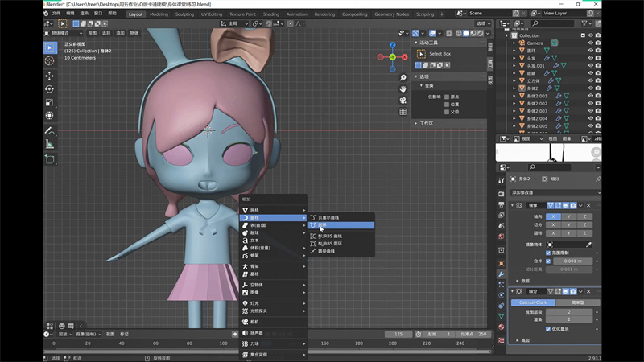Choose NURBS 曲线 from curve submenu
The image size is (644, 362).
pos(341,236)
